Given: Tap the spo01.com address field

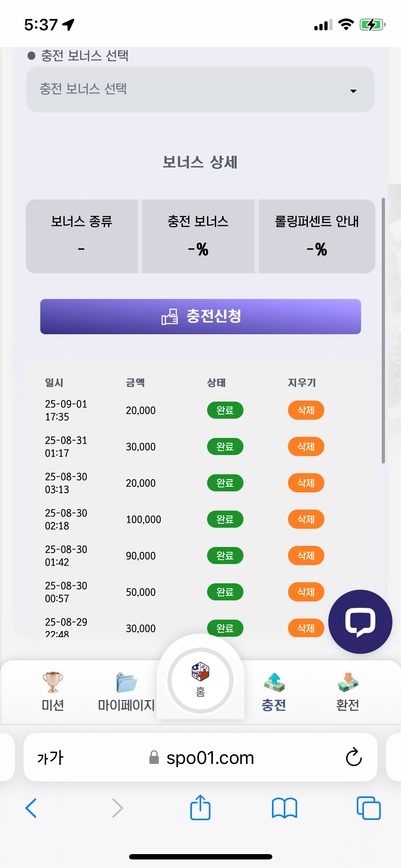Looking at the screenshot, I should (x=210, y=758).
